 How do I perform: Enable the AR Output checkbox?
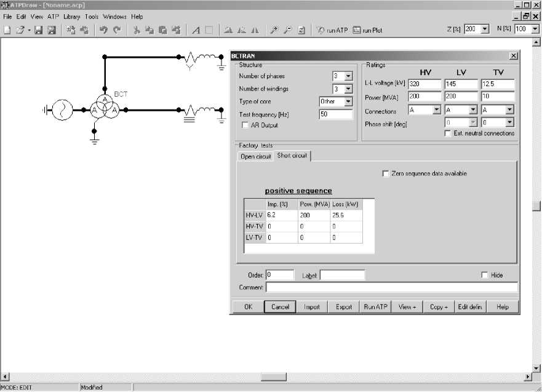(x=245, y=126)
